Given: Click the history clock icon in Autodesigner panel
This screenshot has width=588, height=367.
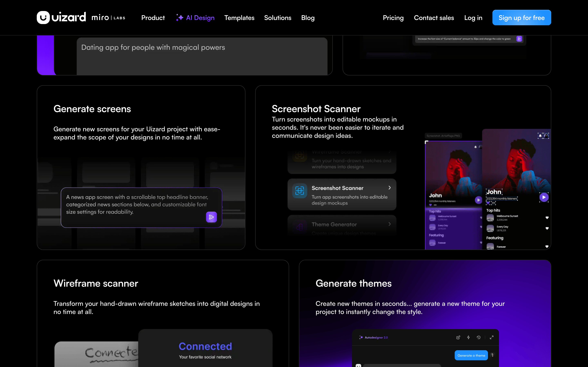Looking at the screenshot, I should (x=479, y=337).
